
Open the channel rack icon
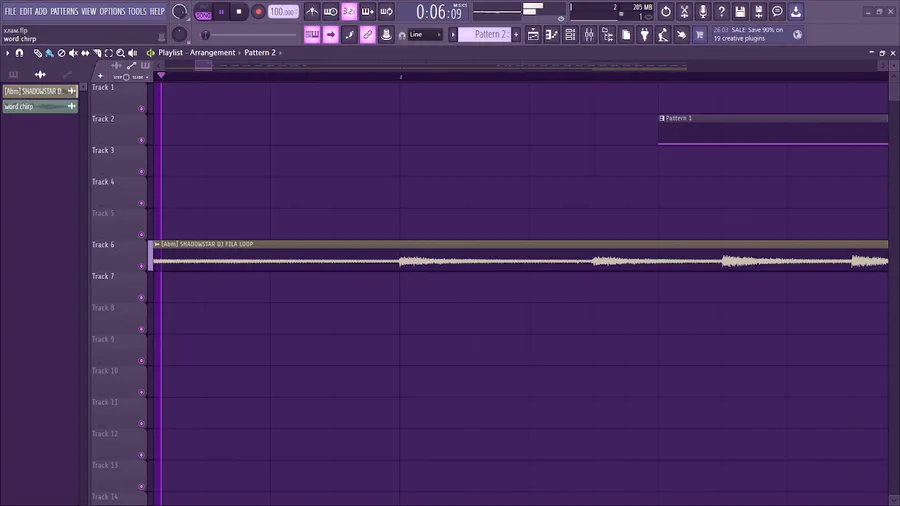click(x=570, y=34)
